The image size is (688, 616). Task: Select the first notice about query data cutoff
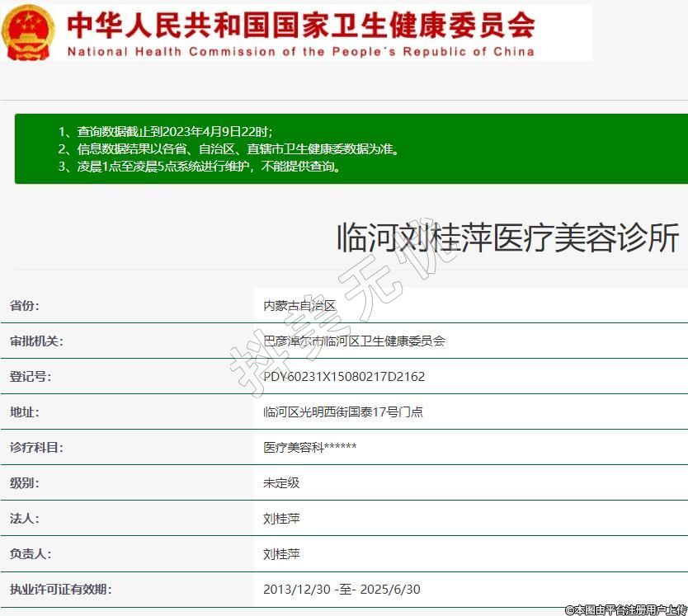pyautogui.click(x=165, y=132)
